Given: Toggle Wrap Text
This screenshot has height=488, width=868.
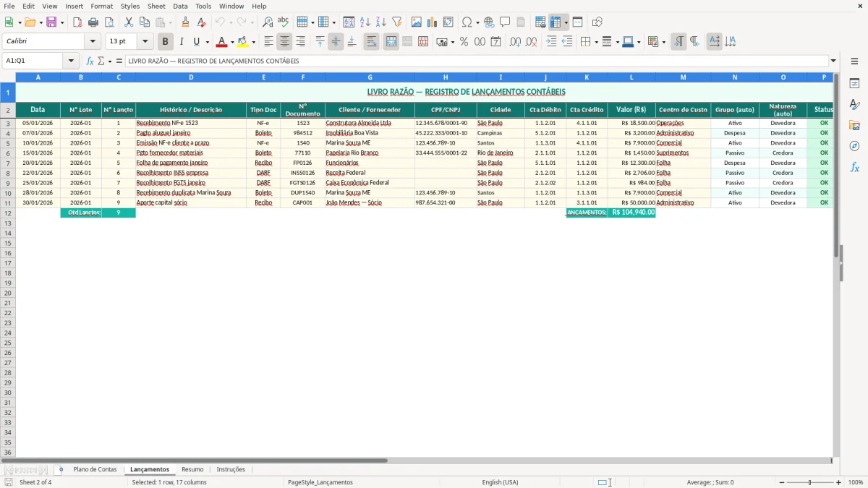Looking at the screenshot, I should click(x=371, y=42).
